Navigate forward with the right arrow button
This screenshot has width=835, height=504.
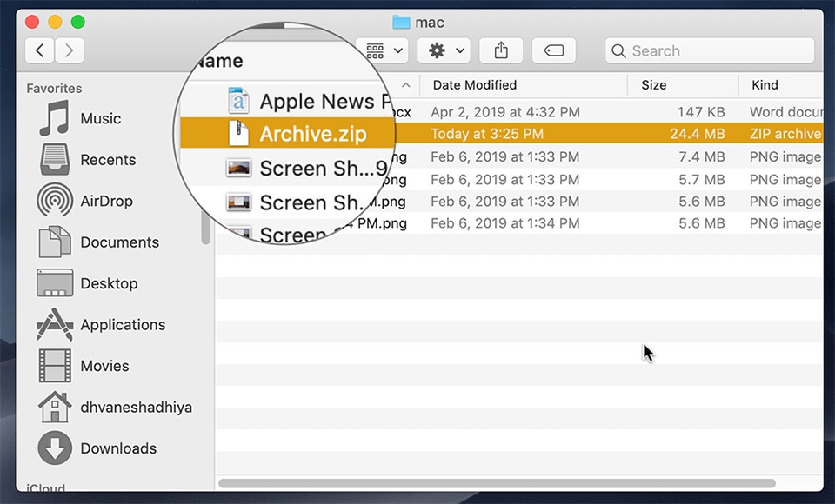(70, 50)
